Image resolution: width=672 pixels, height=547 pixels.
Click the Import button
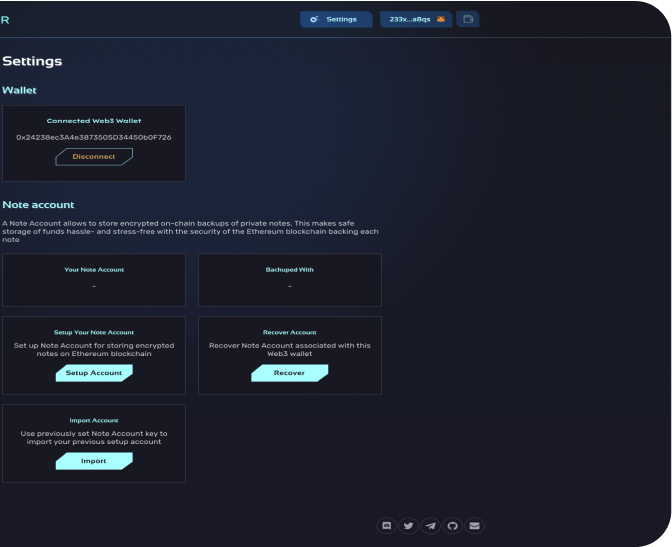point(94,461)
